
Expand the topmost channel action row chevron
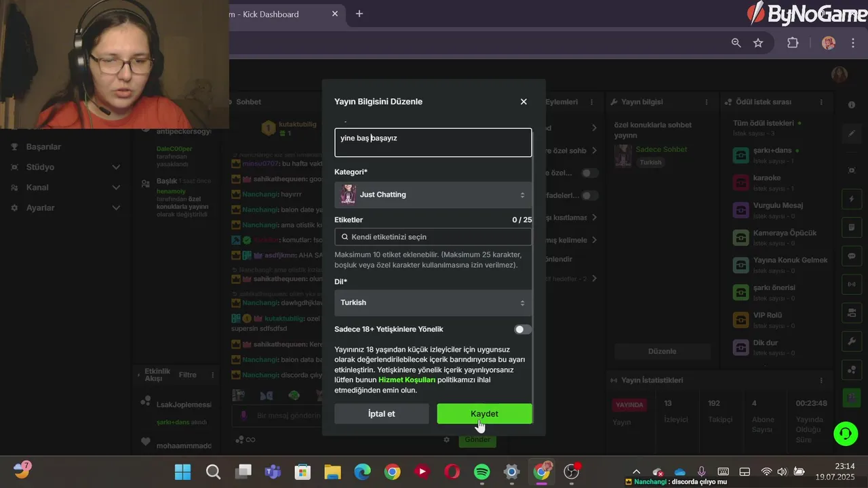[594, 127]
